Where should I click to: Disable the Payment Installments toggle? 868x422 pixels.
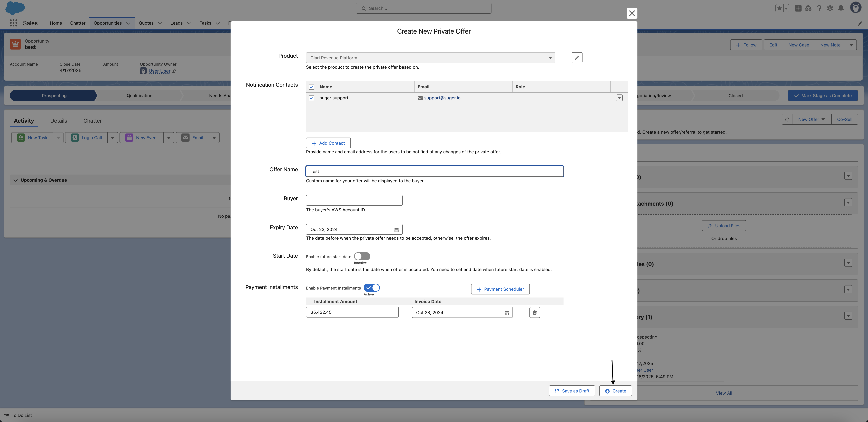click(x=372, y=287)
